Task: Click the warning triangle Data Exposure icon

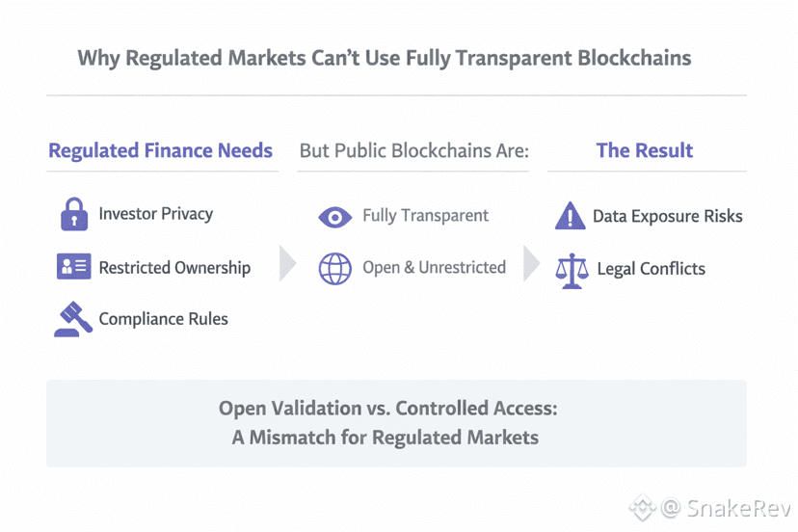Action: click(571, 216)
